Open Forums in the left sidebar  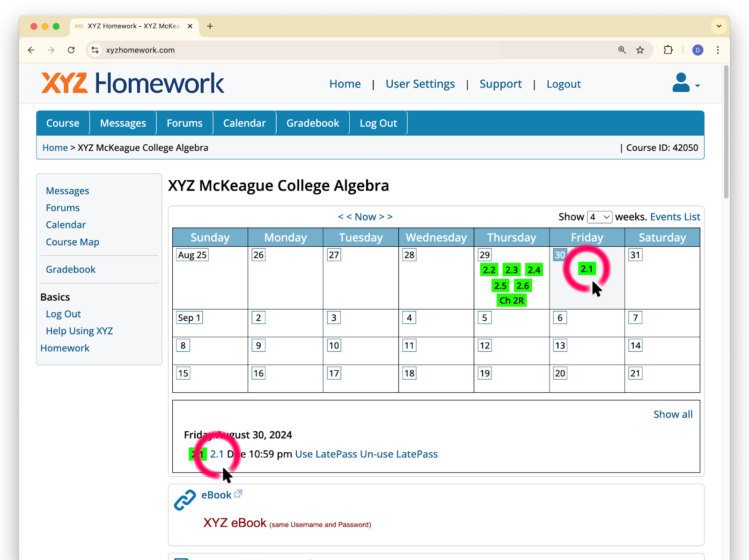tap(63, 208)
